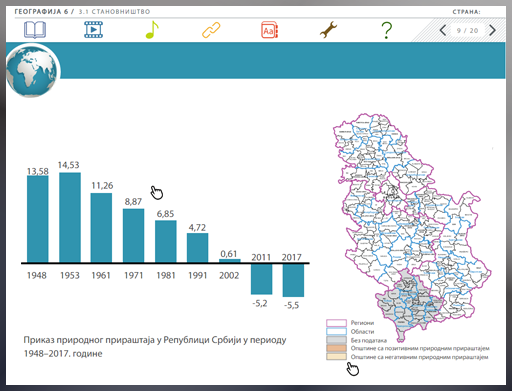
Task: Click the Региони legend swatch
Action: (x=336, y=323)
